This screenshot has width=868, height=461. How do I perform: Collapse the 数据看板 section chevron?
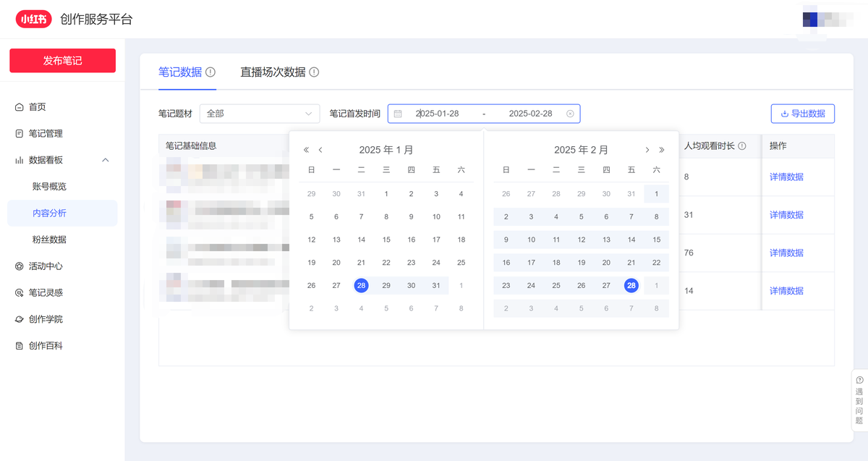coord(106,160)
